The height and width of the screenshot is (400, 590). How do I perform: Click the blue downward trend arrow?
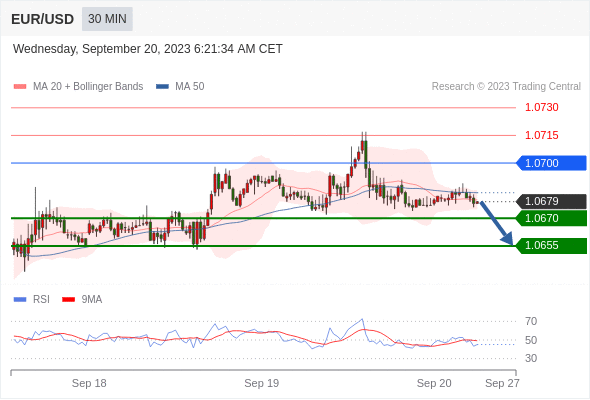pos(497,223)
